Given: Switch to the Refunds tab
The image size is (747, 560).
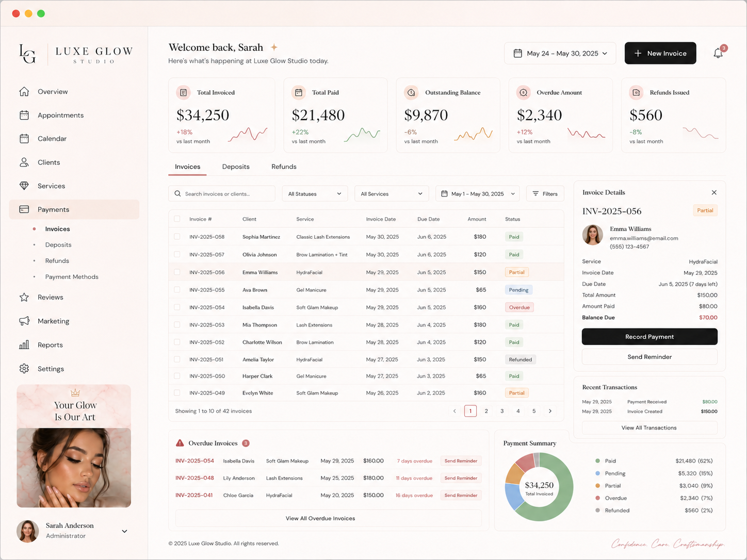Looking at the screenshot, I should [x=284, y=167].
